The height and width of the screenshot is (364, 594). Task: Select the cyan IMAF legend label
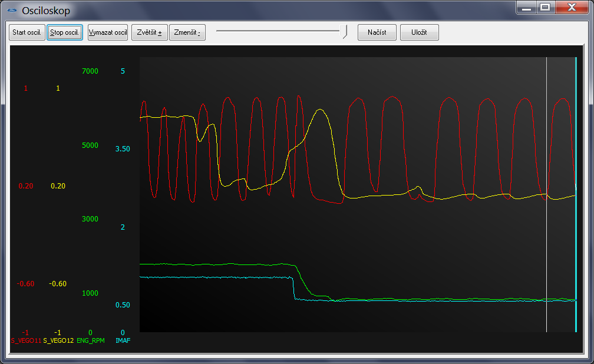pyautogui.click(x=123, y=341)
